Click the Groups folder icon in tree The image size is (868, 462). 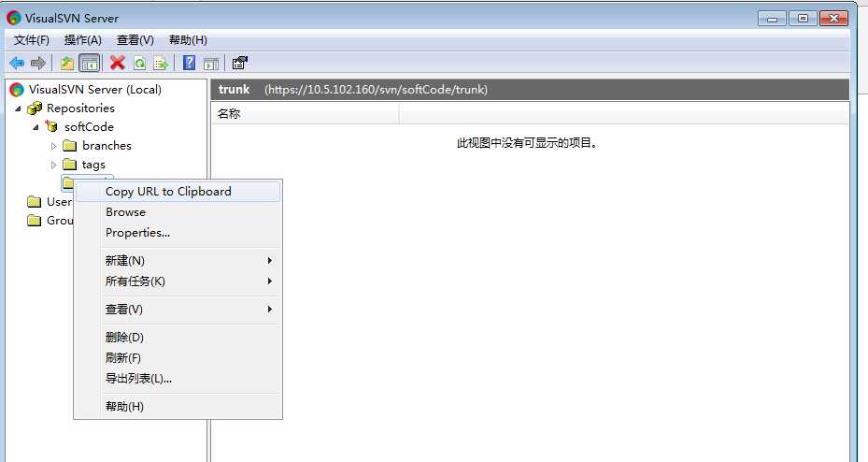35,221
